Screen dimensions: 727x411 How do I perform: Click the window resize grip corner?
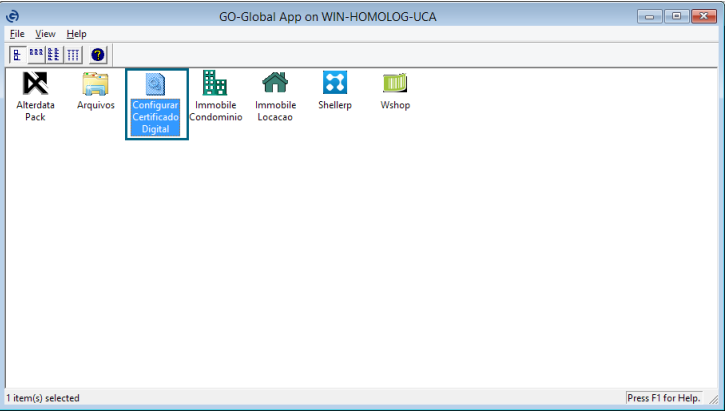[x=714, y=399]
